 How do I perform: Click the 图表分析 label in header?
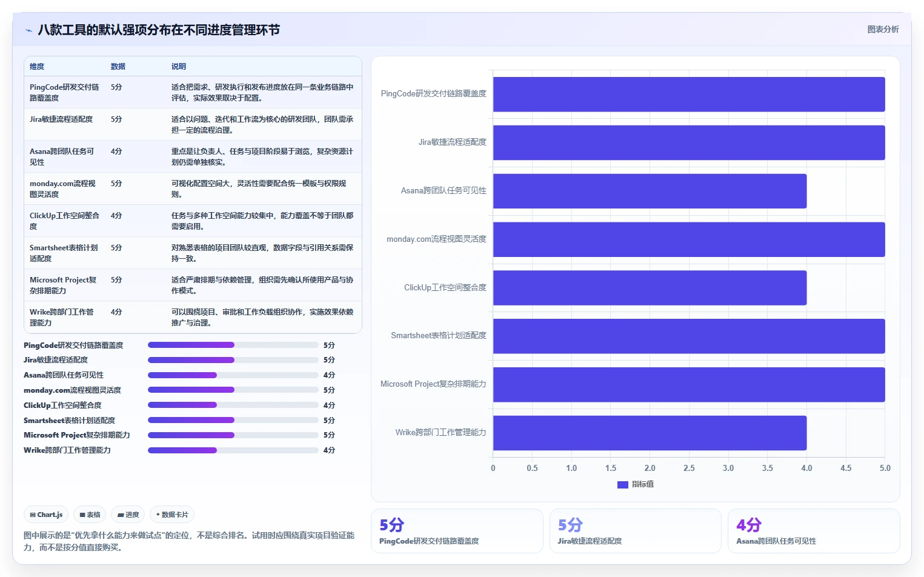coord(883,29)
